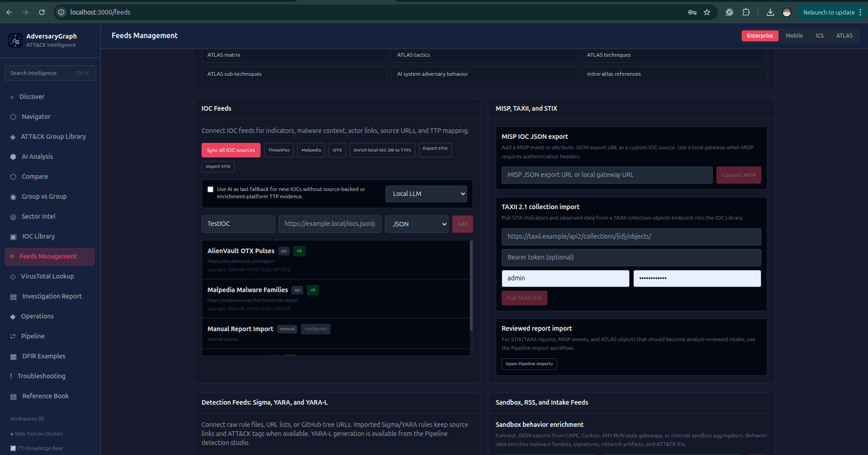Open browser downloads icon
Image resolution: width=868 pixels, height=455 pixels.
(x=770, y=12)
